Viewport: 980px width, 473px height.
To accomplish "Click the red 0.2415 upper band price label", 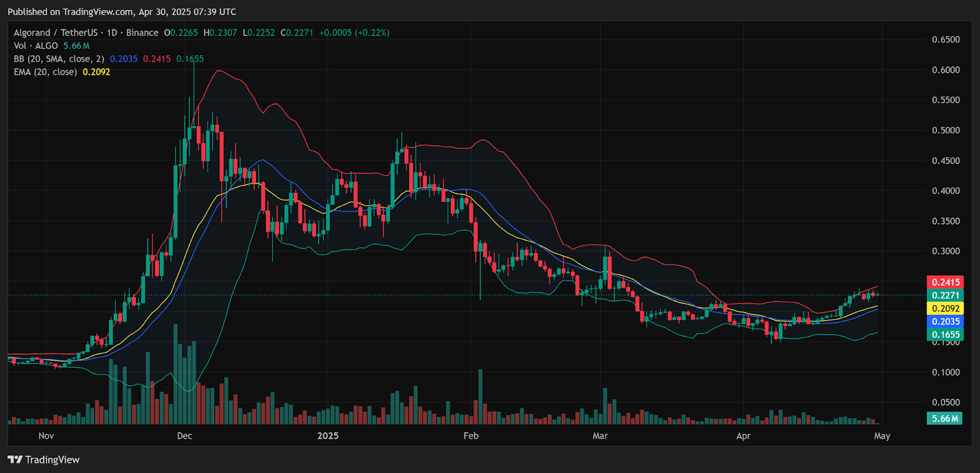I will tap(945, 282).
